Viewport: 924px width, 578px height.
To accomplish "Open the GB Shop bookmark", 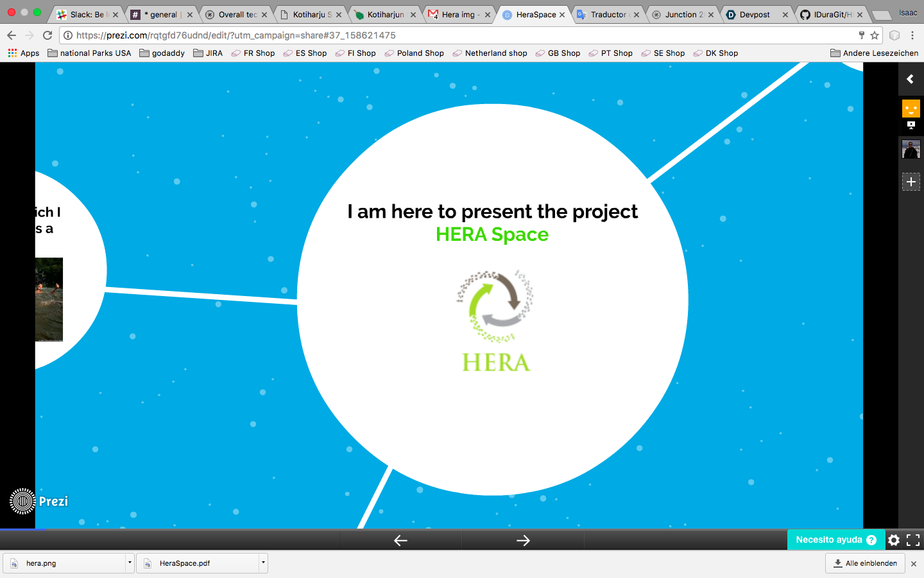I will [x=558, y=53].
